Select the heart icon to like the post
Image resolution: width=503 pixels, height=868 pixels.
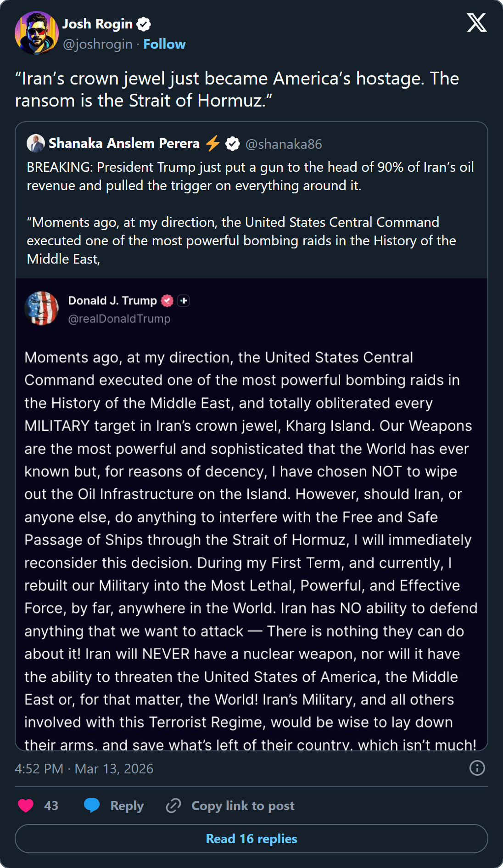(x=26, y=805)
